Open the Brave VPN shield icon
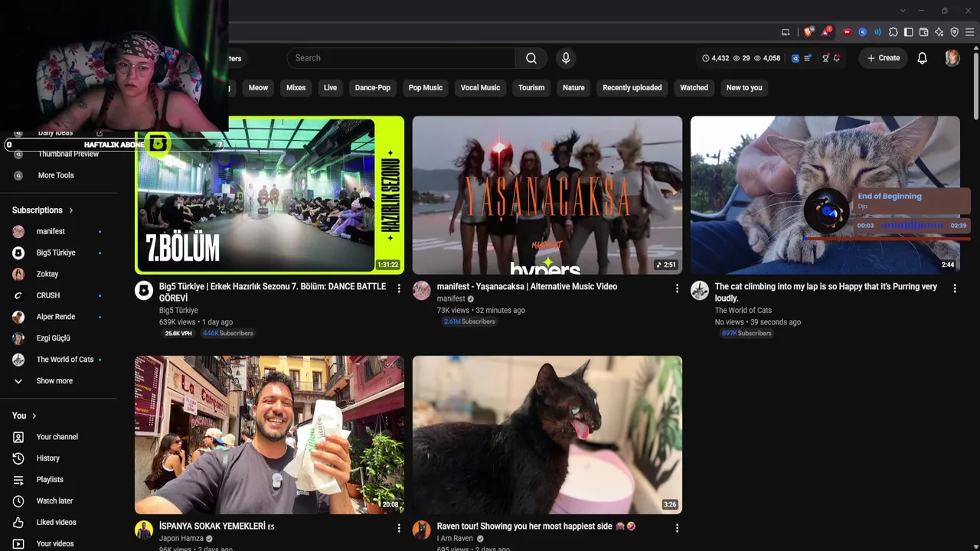 955,32
